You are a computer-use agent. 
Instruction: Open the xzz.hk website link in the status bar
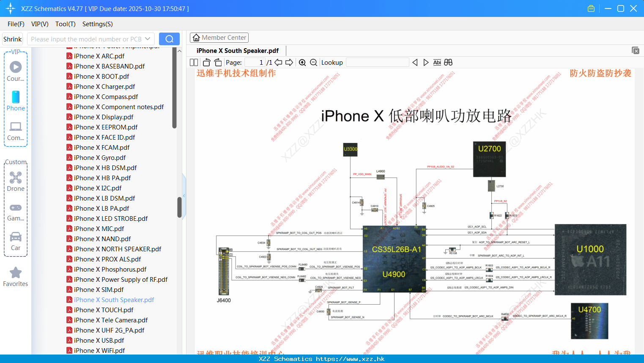pyautogui.click(x=350, y=359)
